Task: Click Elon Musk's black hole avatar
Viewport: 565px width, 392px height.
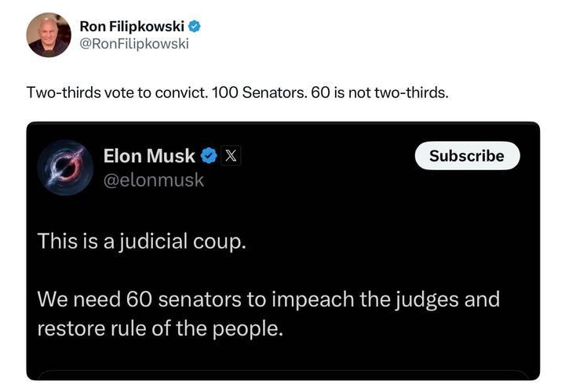Action: coord(65,167)
